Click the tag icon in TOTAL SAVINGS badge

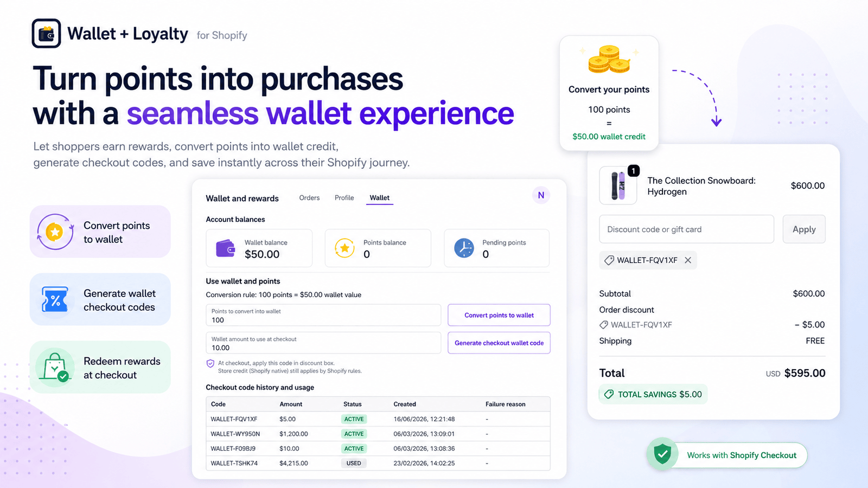point(609,394)
